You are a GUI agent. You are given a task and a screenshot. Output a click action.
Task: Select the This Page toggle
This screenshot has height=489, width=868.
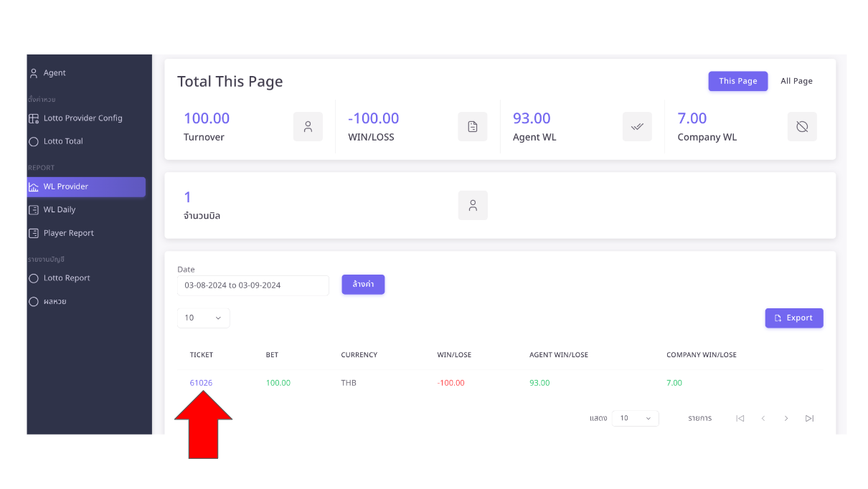click(x=737, y=81)
